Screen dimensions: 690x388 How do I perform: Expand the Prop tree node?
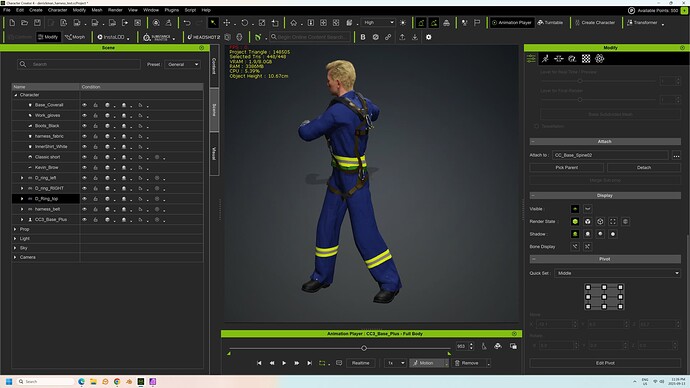coord(15,229)
